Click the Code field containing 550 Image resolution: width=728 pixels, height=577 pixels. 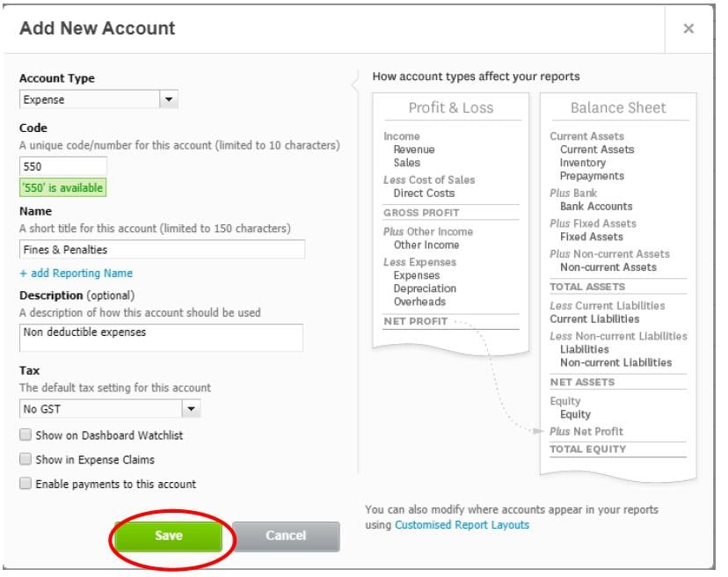coord(62,165)
